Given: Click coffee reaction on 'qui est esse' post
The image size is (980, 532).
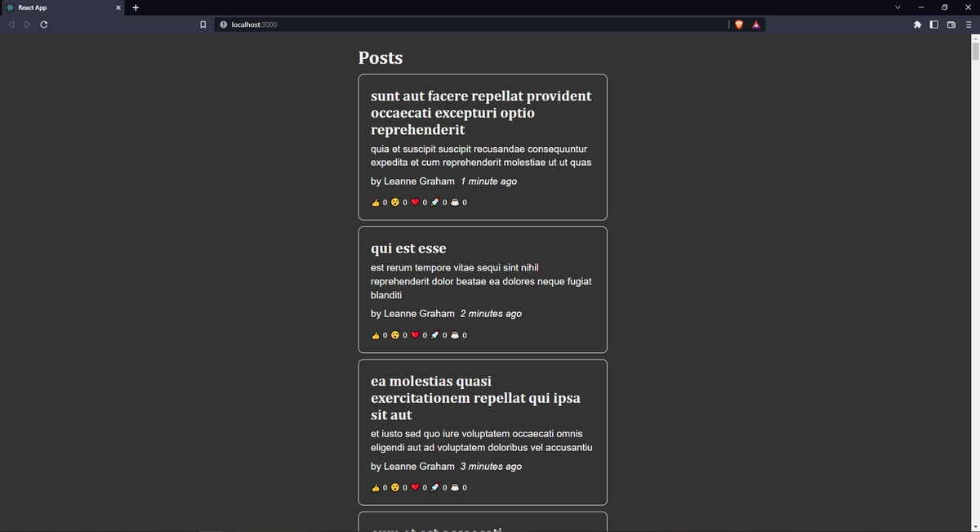Looking at the screenshot, I should pos(459,335).
